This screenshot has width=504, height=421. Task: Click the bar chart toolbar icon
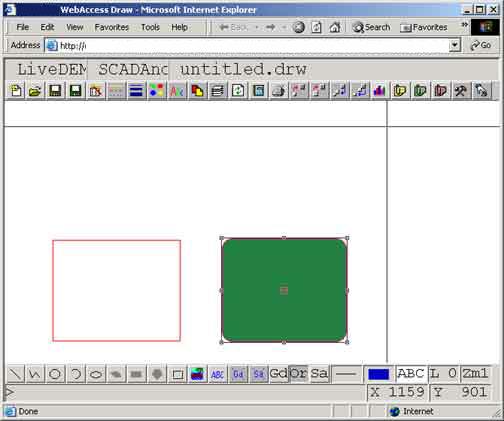coord(380,91)
